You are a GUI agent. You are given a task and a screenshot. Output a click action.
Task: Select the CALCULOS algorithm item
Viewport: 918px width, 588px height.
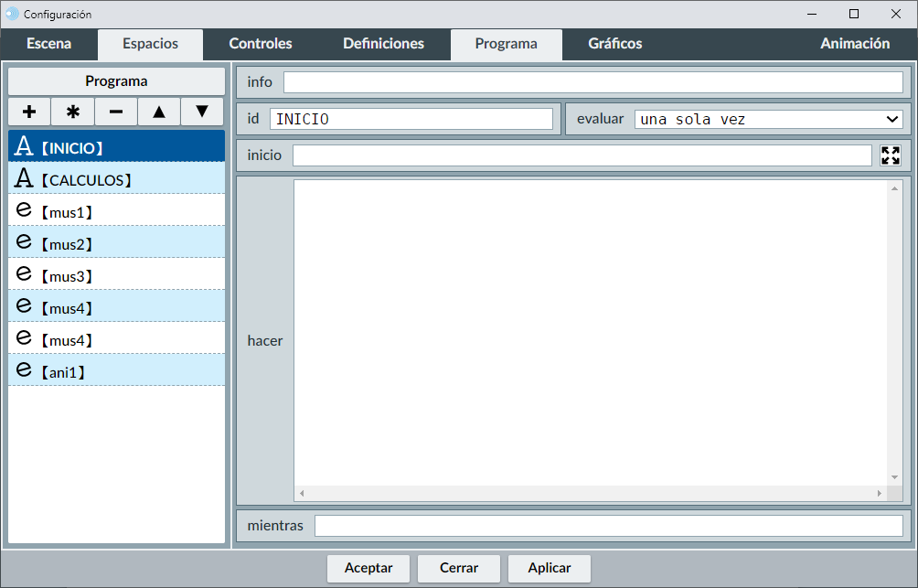116,180
